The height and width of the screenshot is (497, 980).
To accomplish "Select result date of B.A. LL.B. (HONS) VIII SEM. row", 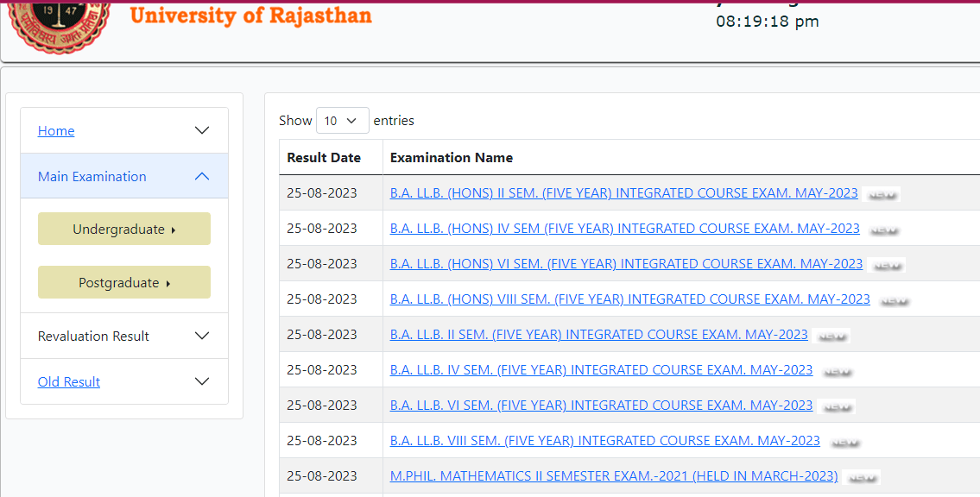I will tap(322, 299).
